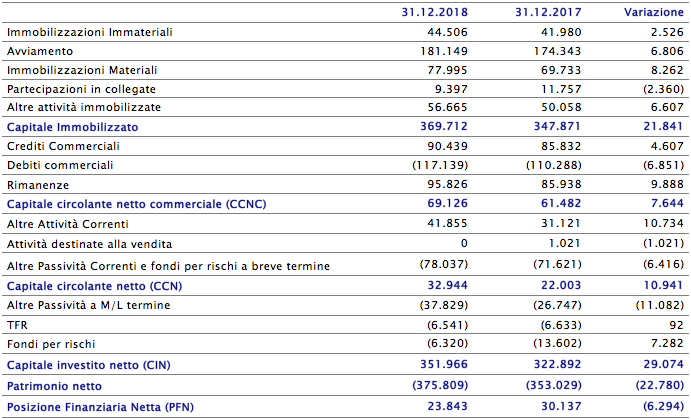
Task: Select the Rimanenze row label
Action: (x=36, y=183)
